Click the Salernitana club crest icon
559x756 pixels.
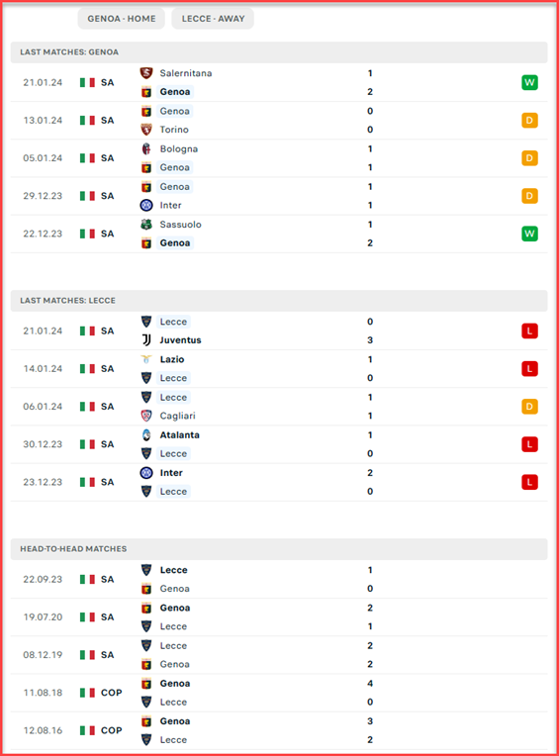point(146,73)
